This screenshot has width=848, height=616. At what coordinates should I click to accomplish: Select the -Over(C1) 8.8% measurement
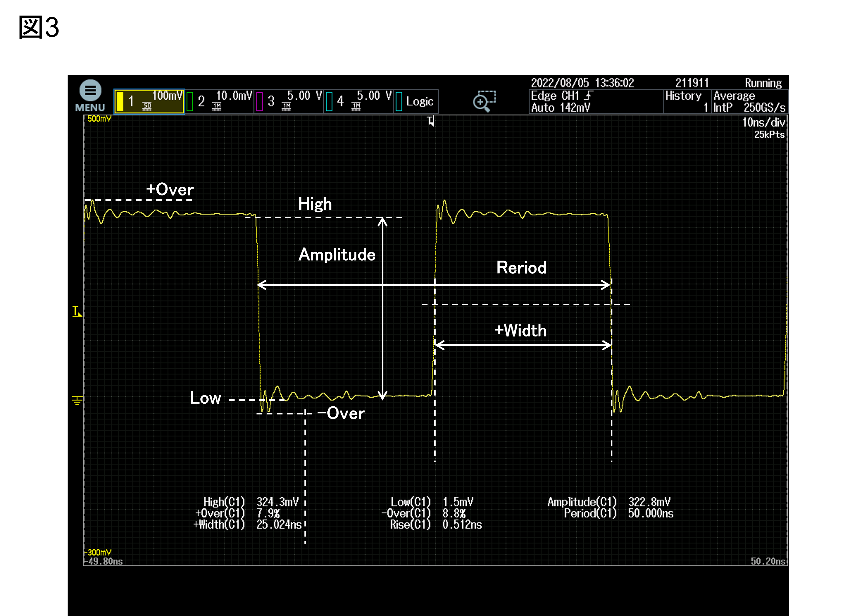424,513
